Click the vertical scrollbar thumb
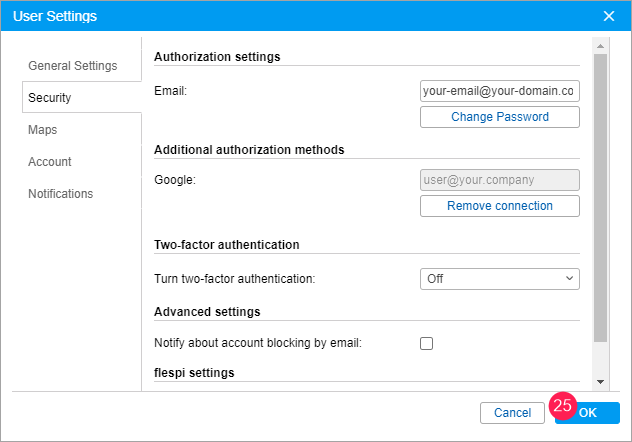The height and width of the screenshot is (442, 632). tap(600, 200)
